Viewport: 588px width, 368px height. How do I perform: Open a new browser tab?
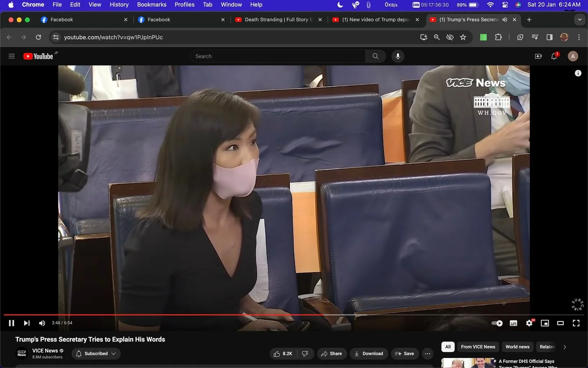point(529,20)
